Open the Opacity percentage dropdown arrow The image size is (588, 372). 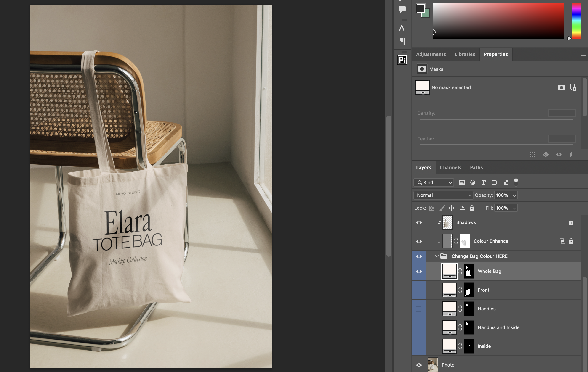(514, 195)
